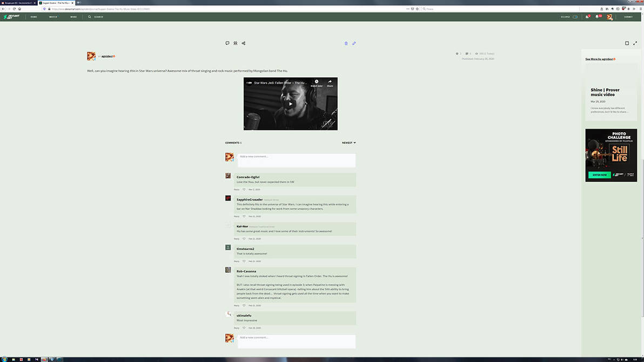
Task: Open Rob-Cavanna username link
Action: pos(246,271)
